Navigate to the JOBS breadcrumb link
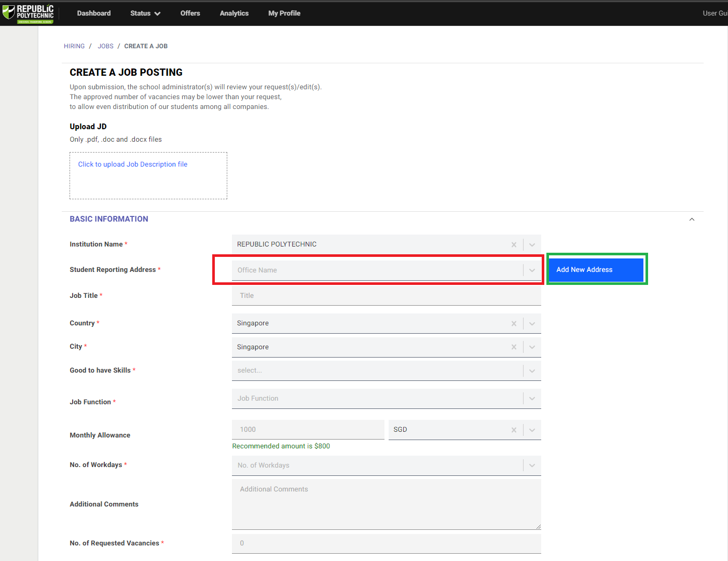 [105, 46]
